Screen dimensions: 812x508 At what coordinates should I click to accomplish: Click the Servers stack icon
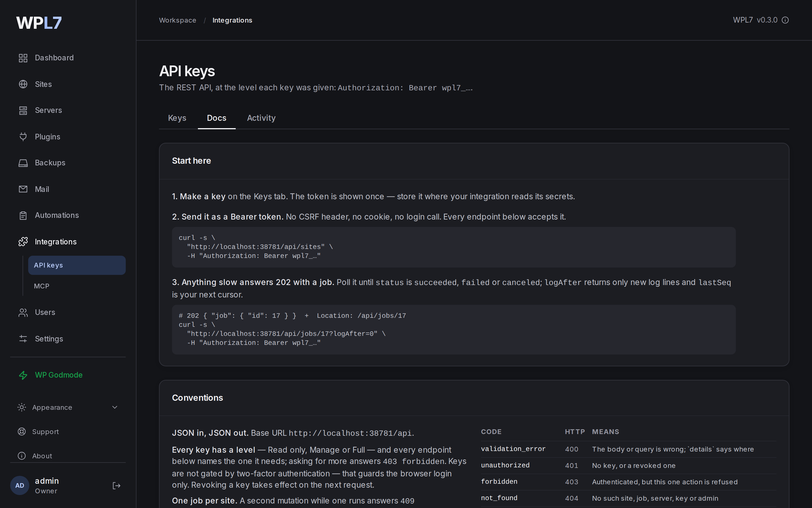[23, 110]
